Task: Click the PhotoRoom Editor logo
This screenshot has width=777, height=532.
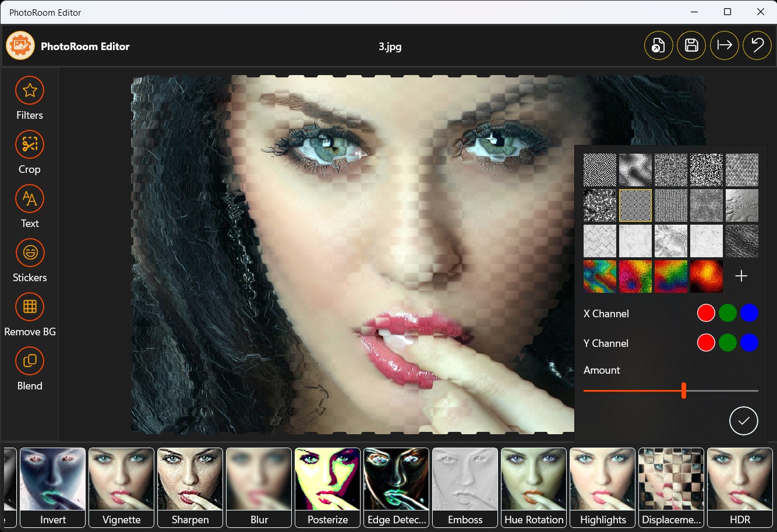Action: [x=20, y=45]
